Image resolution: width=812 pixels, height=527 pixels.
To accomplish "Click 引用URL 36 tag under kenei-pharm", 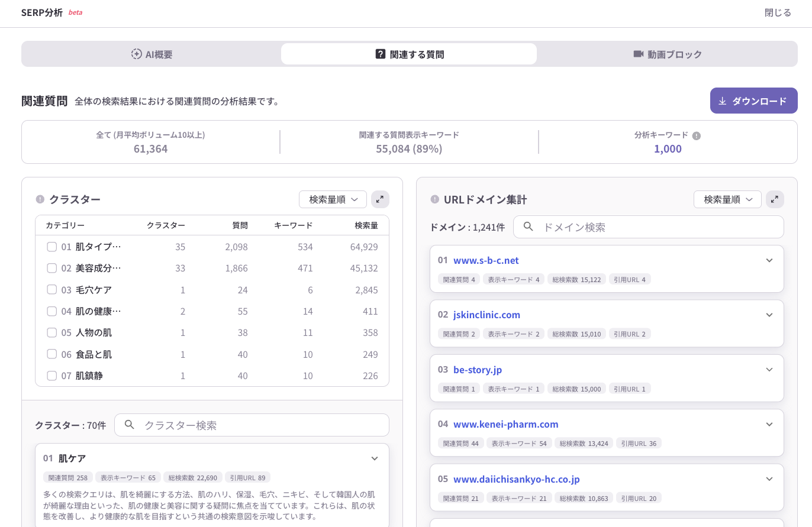I will point(639,443).
